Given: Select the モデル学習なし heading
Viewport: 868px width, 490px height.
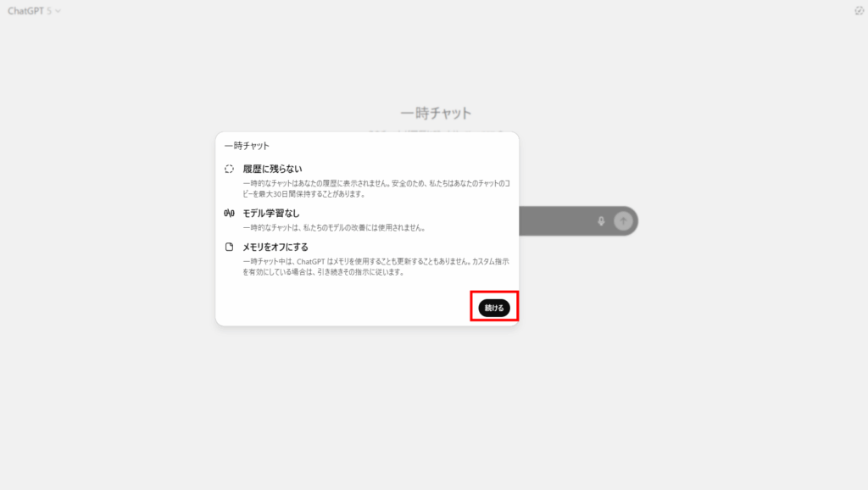Looking at the screenshot, I should [x=271, y=213].
